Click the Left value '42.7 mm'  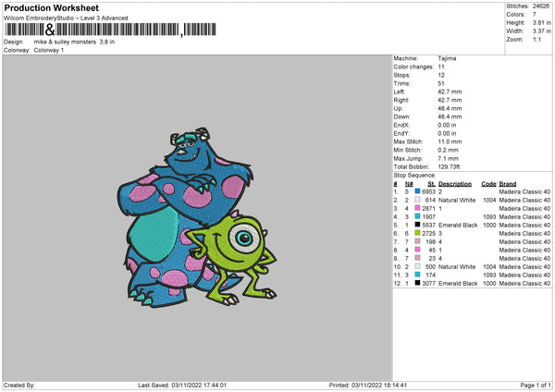[x=450, y=92]
